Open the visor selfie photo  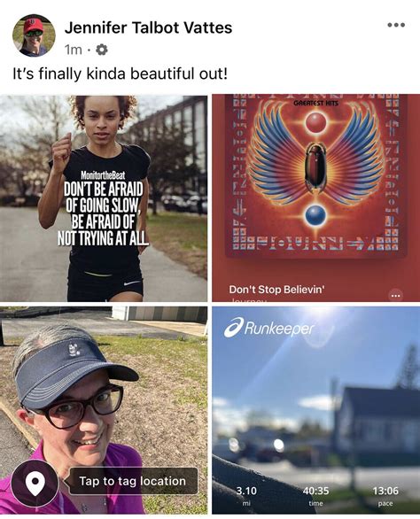pos(104,410)
